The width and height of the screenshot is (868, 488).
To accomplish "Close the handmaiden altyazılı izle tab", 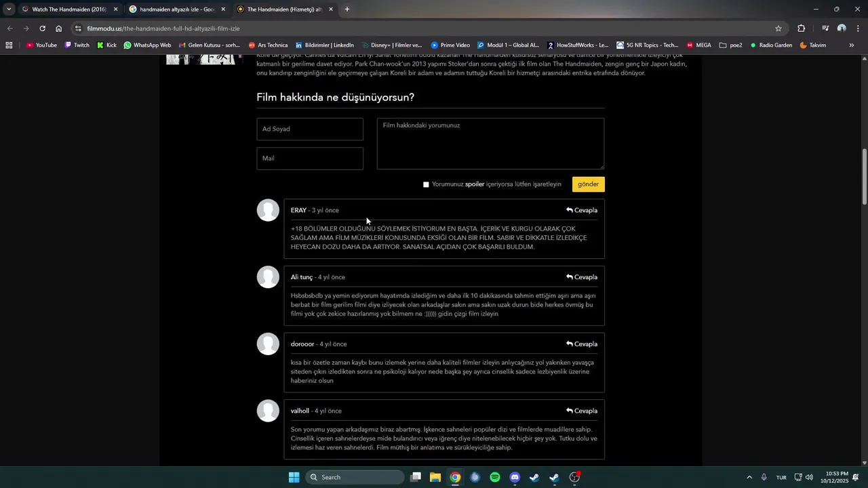I will coord(223,9).
